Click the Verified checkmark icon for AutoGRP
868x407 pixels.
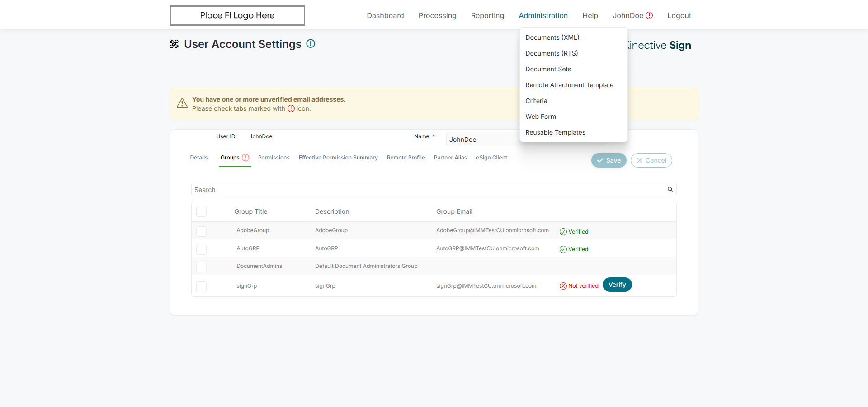tap(563, 249)
